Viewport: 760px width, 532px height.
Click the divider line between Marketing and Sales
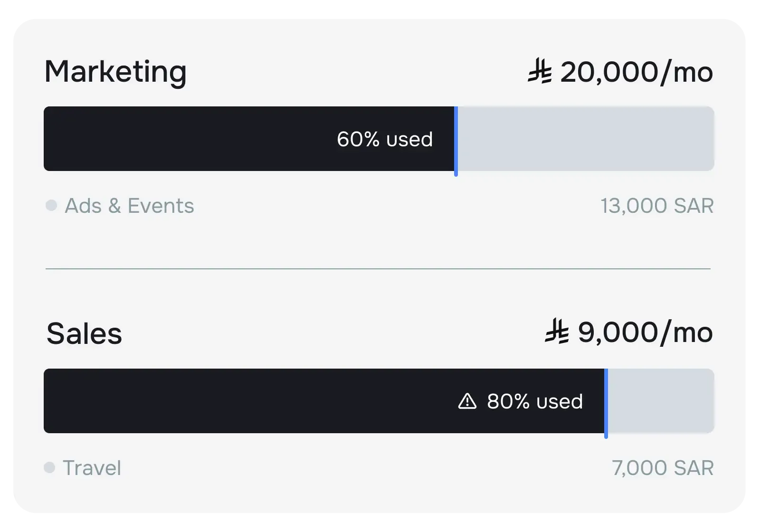[x=378, y=269]
